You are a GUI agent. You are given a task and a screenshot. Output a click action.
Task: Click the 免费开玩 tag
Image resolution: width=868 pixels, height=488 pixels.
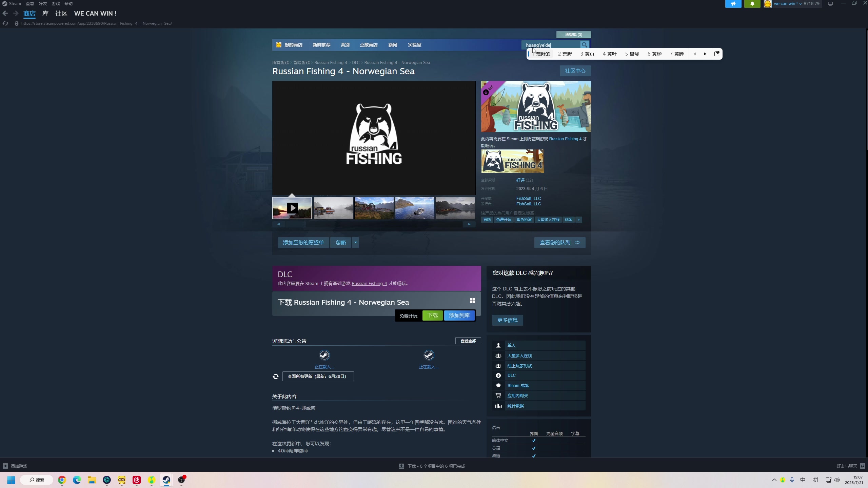[x=504, y=220]
